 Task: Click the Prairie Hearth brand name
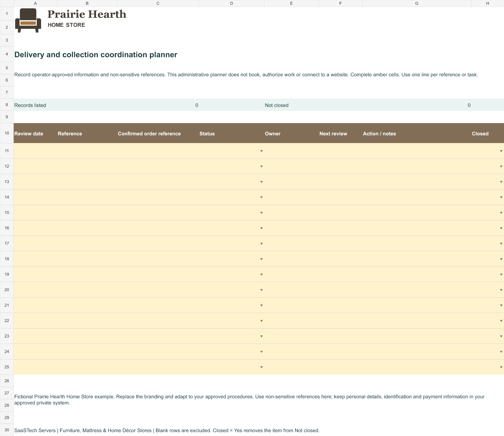click(x=87, y=14)
